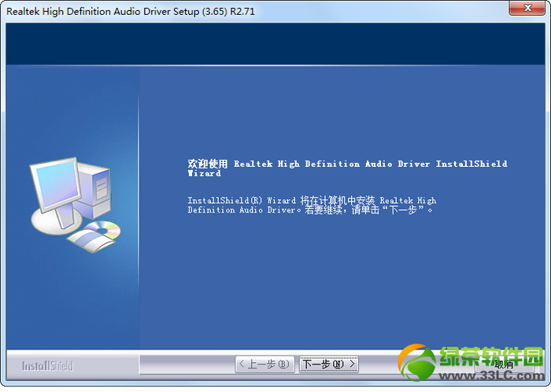Click the InstallShield(R) Wizard description text
Image resolution: width=551 pixels, height=392 pixels.
pos(312,205)
